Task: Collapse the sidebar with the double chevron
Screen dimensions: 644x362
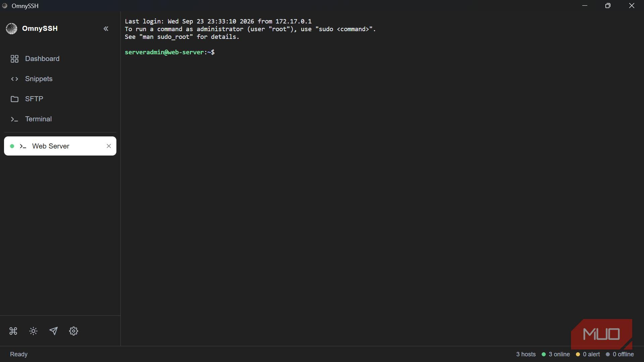Action: click(x=106, y=29)
